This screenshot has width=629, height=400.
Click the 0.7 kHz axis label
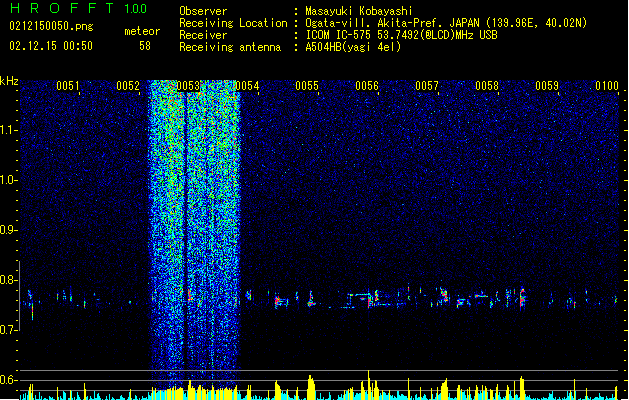tap(9, 330)
